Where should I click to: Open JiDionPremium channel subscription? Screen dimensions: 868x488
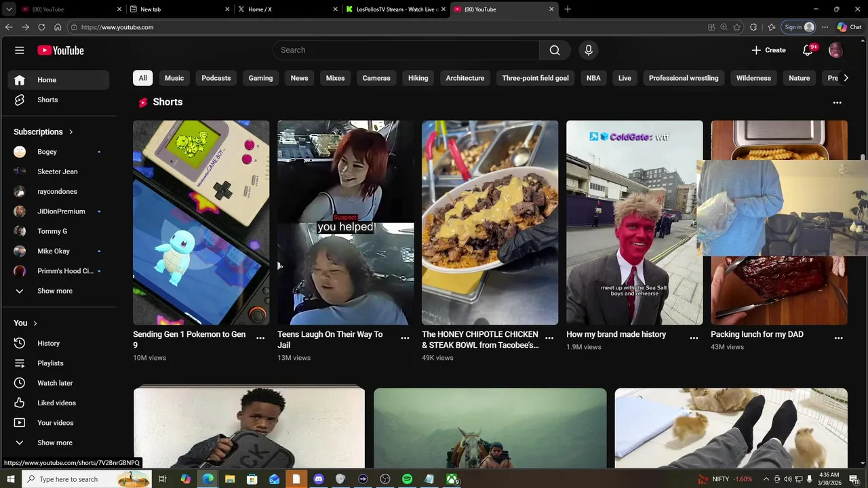coord(58,211)
